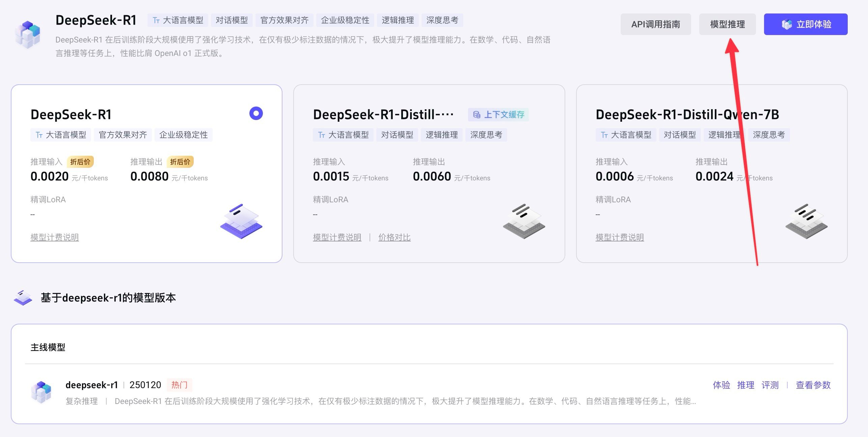Click layered icon beside 基于deepseek-r1的模型版本 heading
Viewport: 868px width, 437px height.
point(23,297)
